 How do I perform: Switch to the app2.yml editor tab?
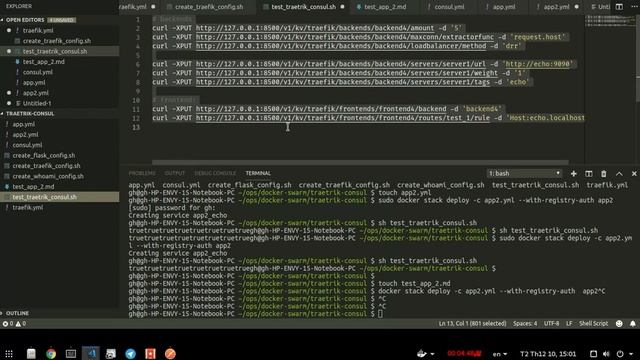(556, 7)
